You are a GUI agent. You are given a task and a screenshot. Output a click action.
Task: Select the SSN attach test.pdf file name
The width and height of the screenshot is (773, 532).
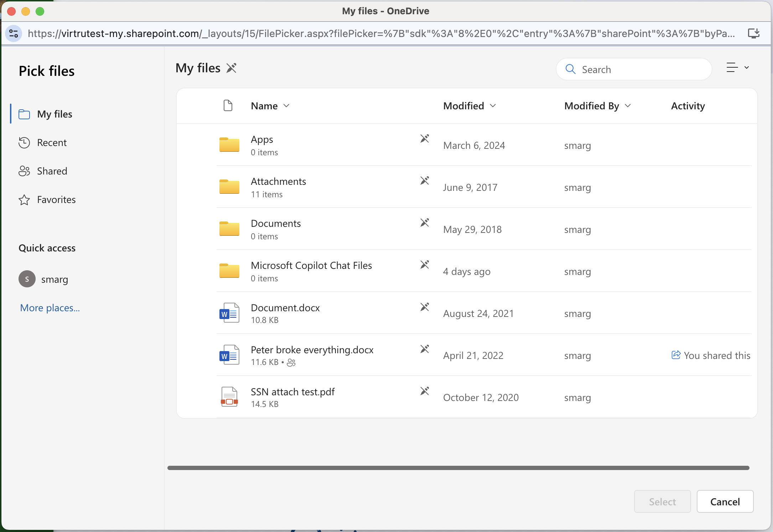pos(293,392)
